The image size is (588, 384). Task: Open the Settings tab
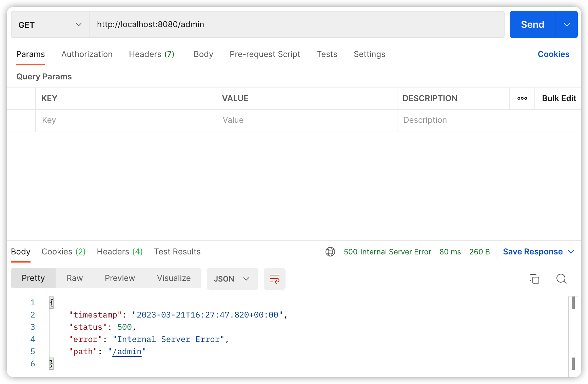click(x=369, y=54)
